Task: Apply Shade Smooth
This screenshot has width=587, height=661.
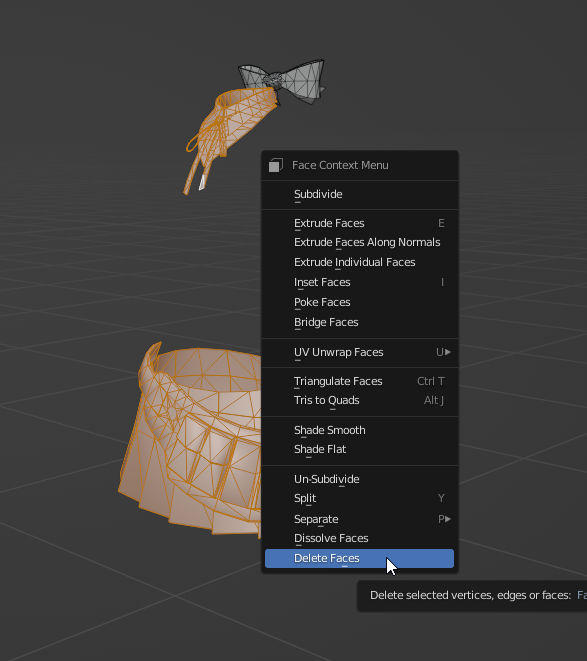Action: click(359, 430)
